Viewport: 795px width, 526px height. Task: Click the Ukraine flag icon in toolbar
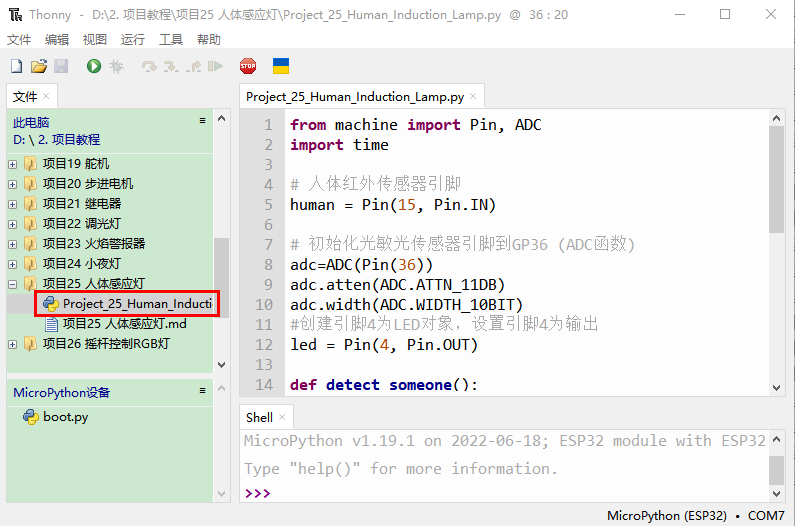coord(282,66)
